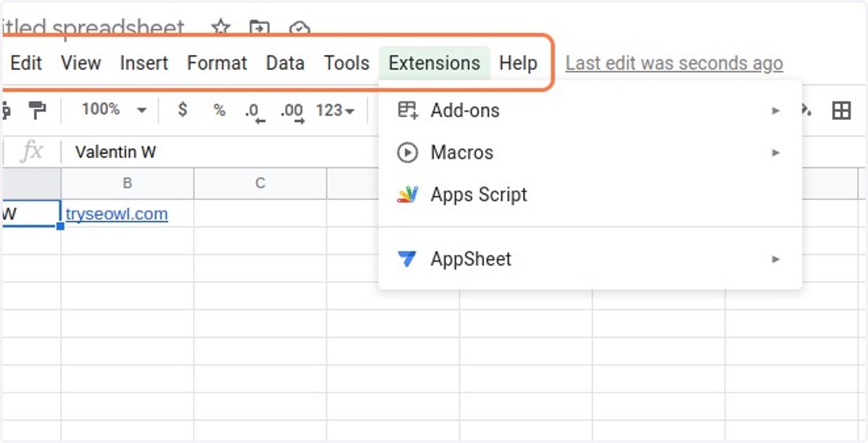Check cloud save status icon
Image resolution: width=868 pixels, height=443 pixels.
point(299,29)
